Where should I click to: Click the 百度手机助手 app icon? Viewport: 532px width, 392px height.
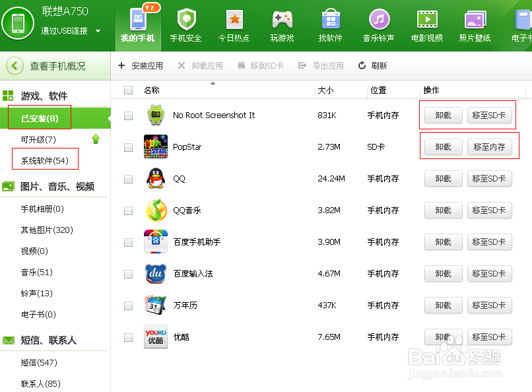(156, 242)
